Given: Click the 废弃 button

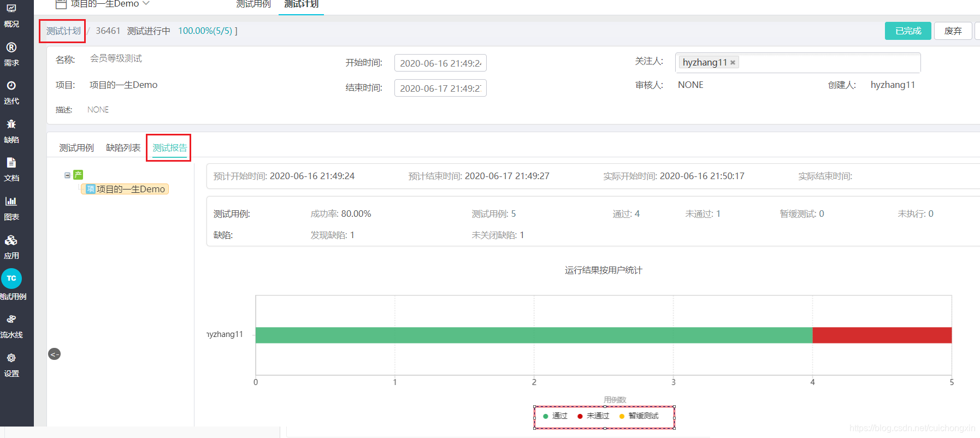Looking at the screenshot, I should coord(953,31).
